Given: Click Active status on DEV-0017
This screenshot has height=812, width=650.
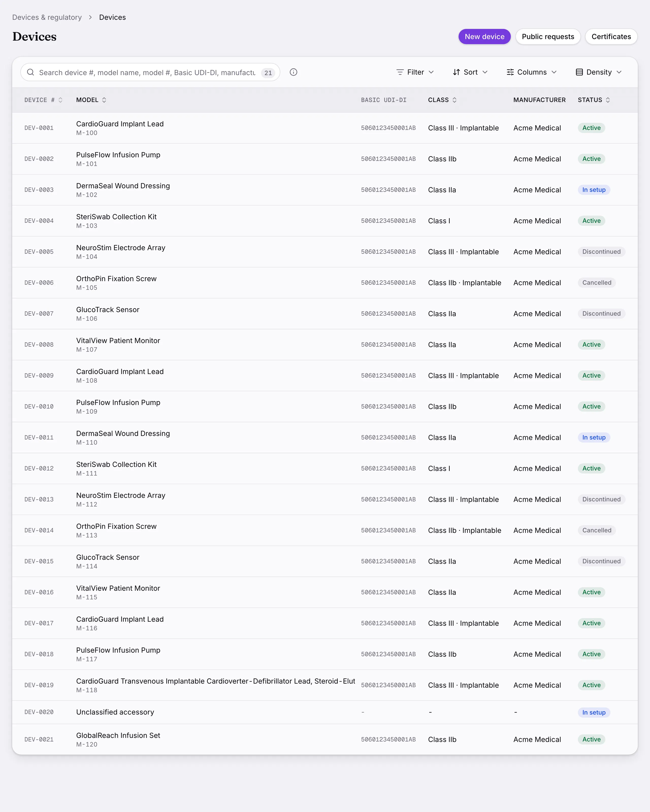Looking at the screenshot, I should (592, 623).
